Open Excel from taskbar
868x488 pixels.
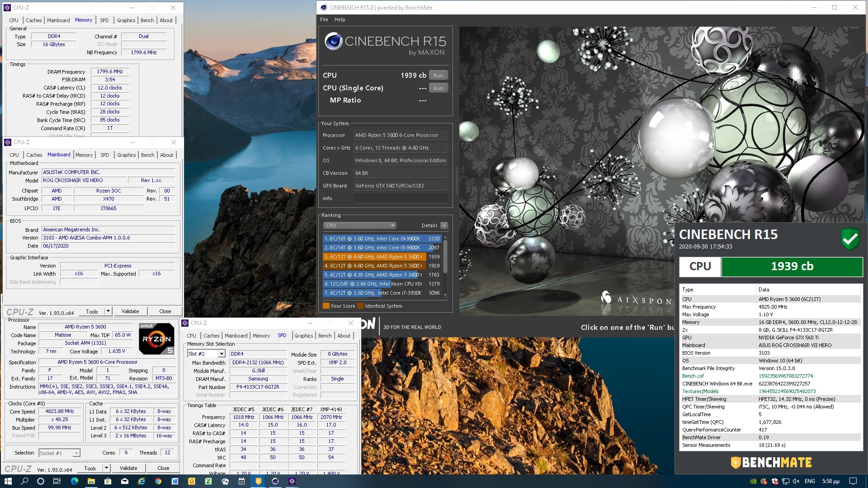208,481
